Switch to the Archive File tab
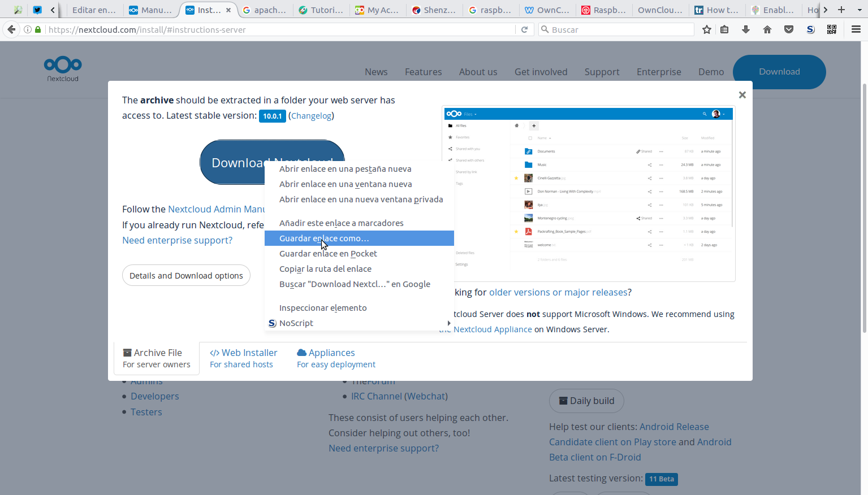Viewport: 868px width, 495px height. [x=157, y=358]
